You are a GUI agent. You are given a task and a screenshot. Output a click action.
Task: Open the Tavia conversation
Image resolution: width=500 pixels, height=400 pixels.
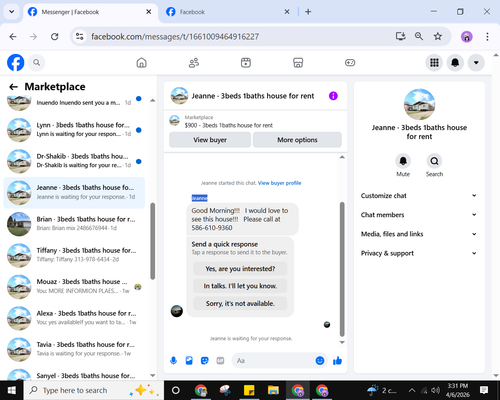(74, 349)
